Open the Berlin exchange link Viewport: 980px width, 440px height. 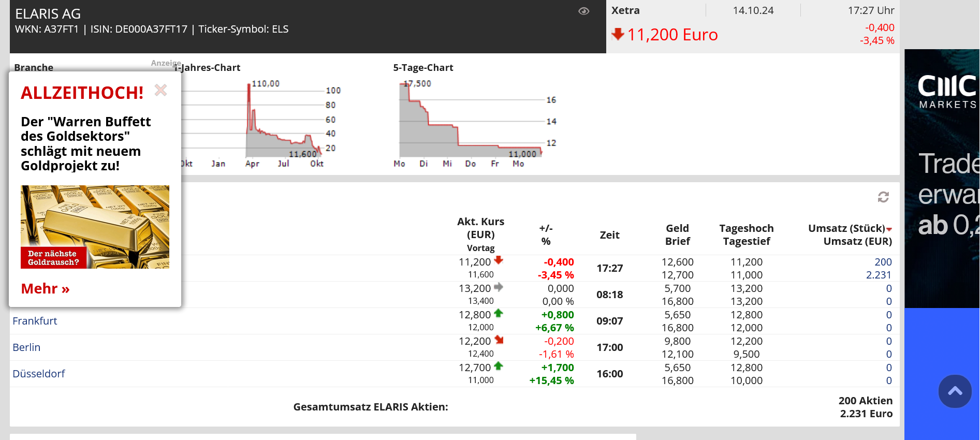26,347
